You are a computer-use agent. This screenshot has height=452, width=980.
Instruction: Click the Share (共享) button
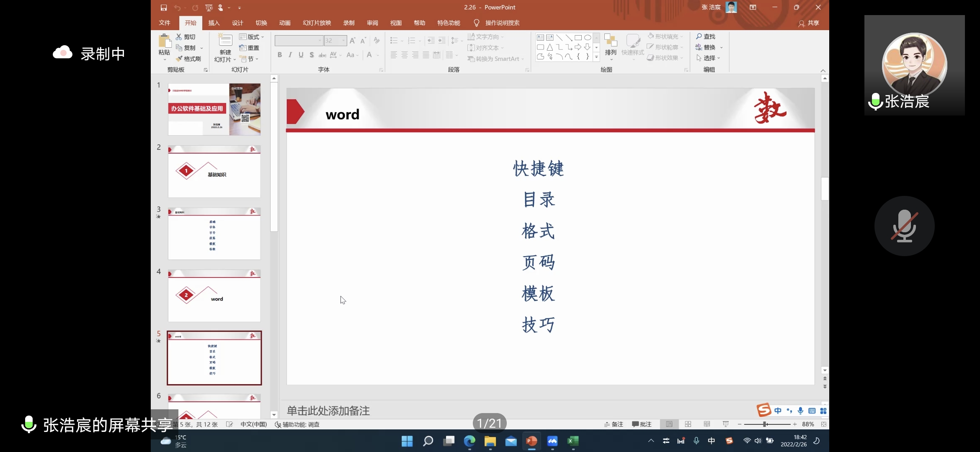click(809, 23)
